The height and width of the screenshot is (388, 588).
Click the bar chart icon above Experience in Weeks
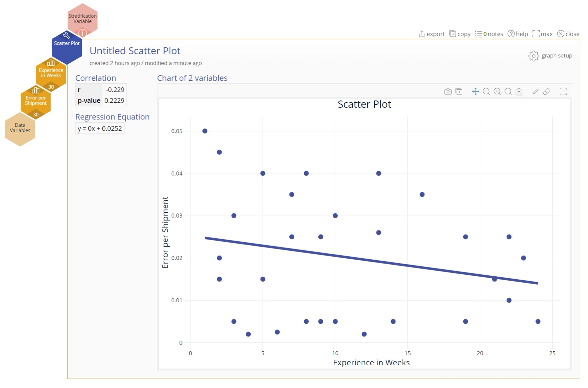pos(51,62)
